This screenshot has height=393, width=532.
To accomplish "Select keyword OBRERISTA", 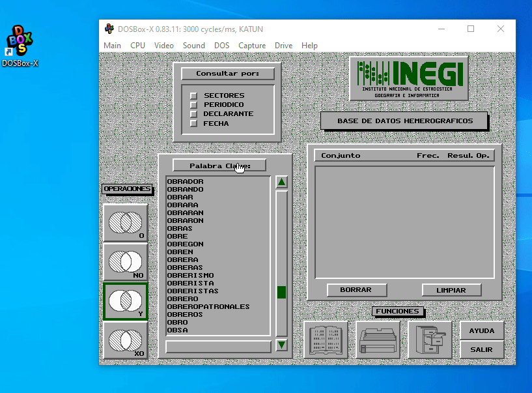I will (190, 283).
